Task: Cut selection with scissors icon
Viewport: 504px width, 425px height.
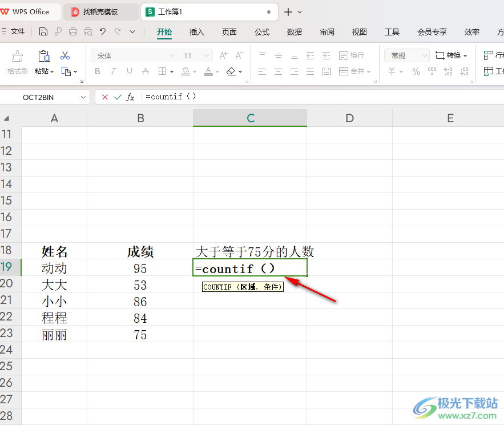Action: point(65,55)
